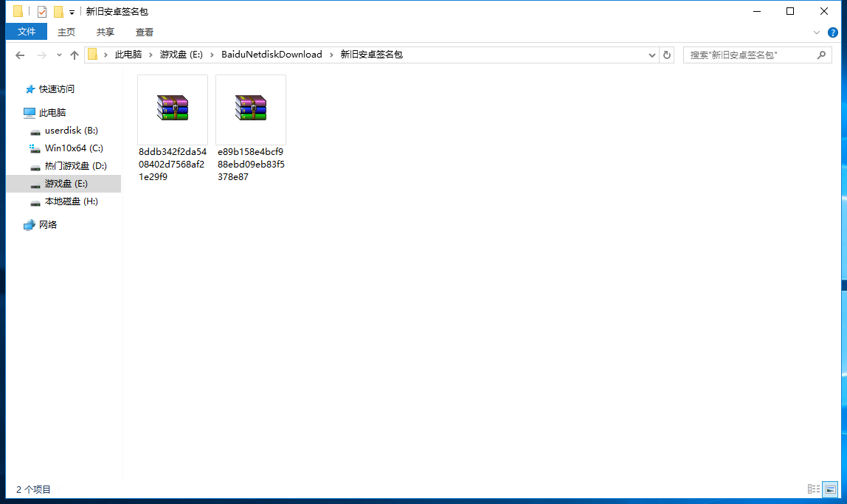The width and height of the screenshot is (847, 504).
Task: Click the 2 个项目 status bar text
Action: [x=33, y=490]
